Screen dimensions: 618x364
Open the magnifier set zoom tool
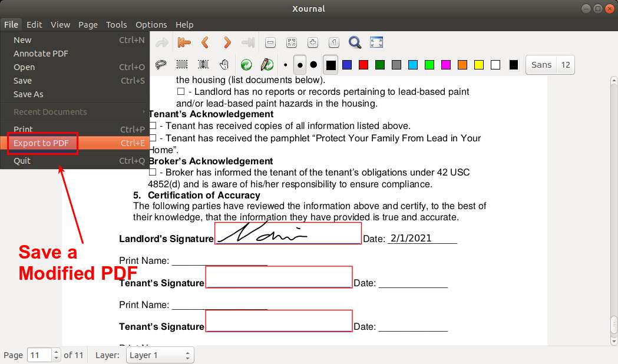[x=355, y=42]
